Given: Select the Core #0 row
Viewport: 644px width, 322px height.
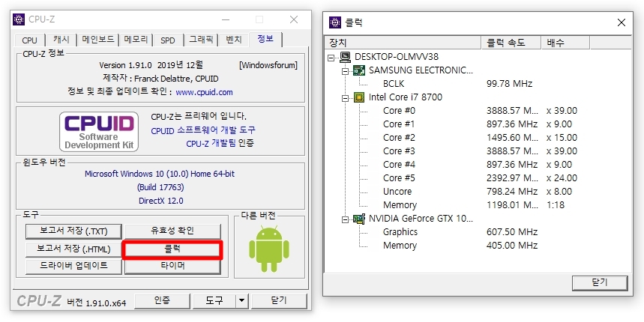Looking at the screenshot, I should pos(399,111).
